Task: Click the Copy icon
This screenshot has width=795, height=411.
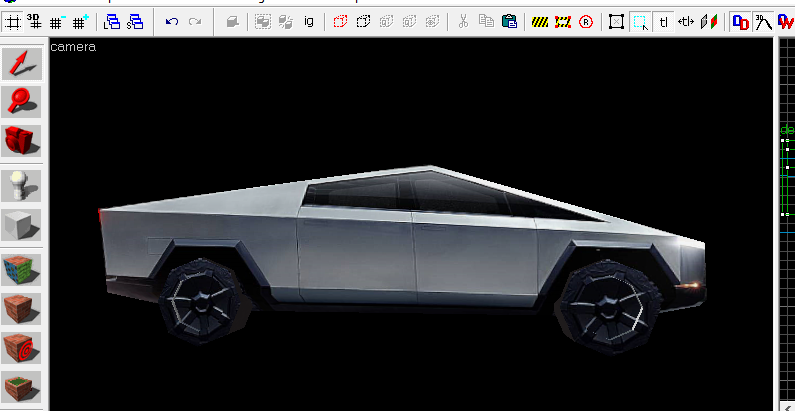Action: pyautogui.click(x=486, y=22)
